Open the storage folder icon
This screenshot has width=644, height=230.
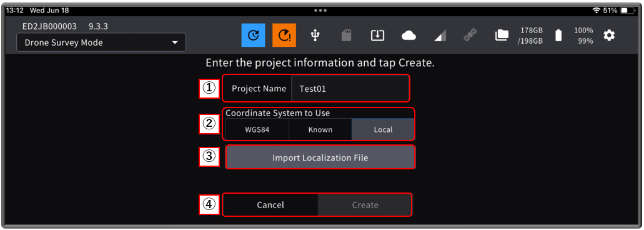502,36
